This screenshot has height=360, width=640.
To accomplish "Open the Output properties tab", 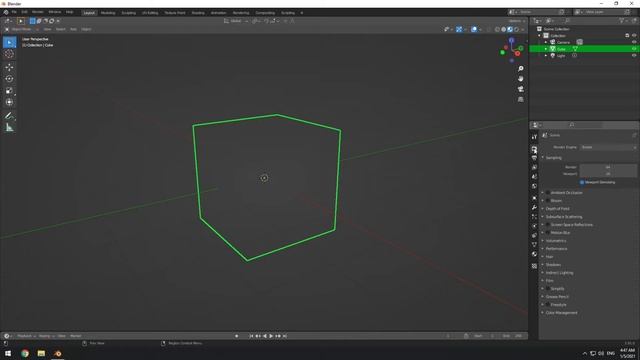I will 534,158.
